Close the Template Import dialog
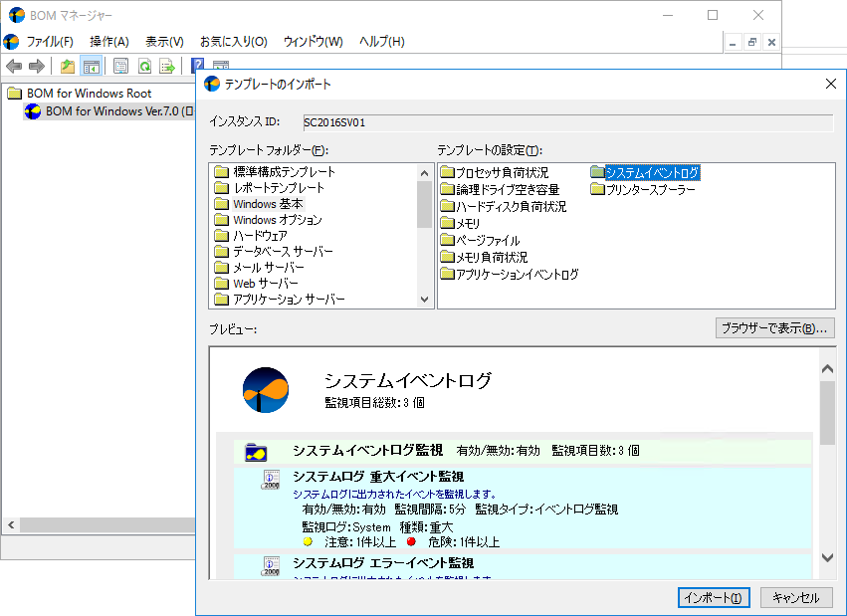Image resolution: width=847 pixels, height=616 pixels. coord(831,84)
